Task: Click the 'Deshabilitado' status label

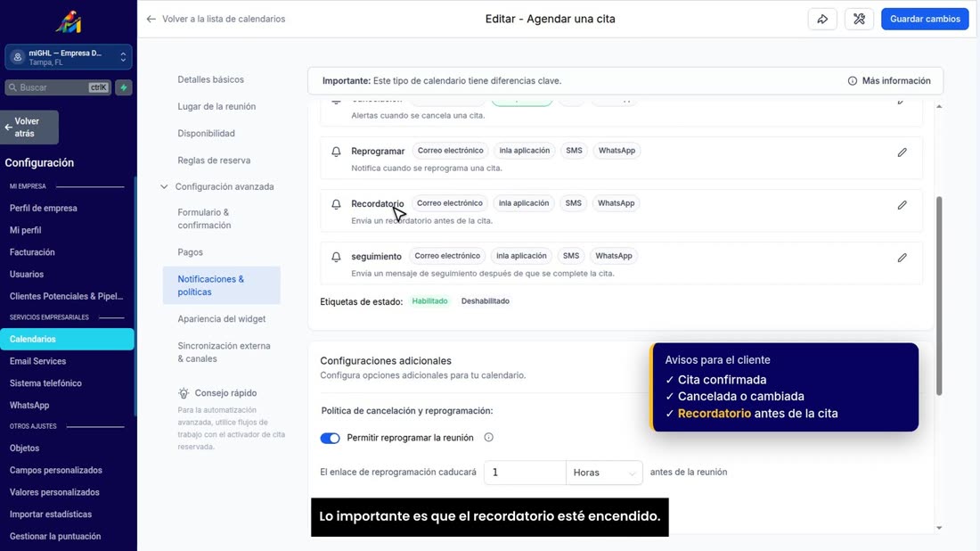Action: coord(485,301)
